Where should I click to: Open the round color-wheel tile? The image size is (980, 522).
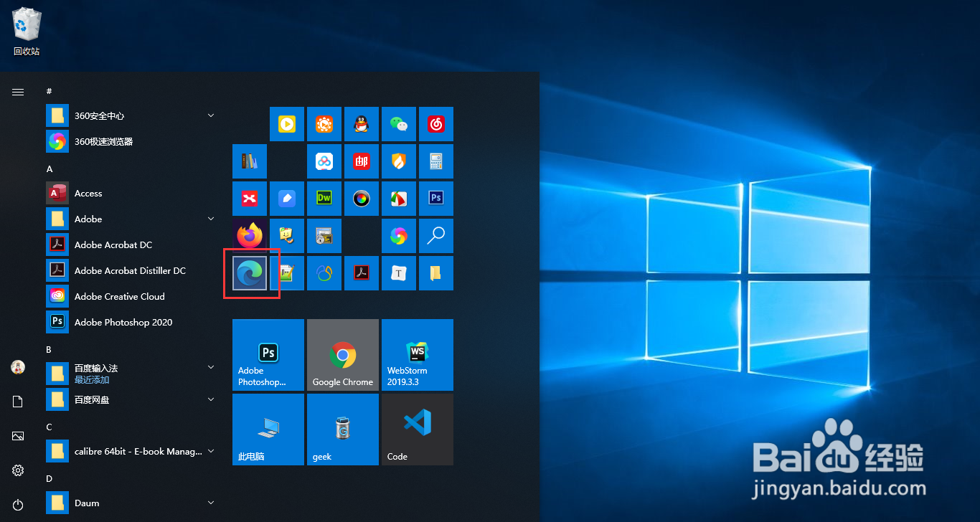pyautogui.click(x=362, y=199)
